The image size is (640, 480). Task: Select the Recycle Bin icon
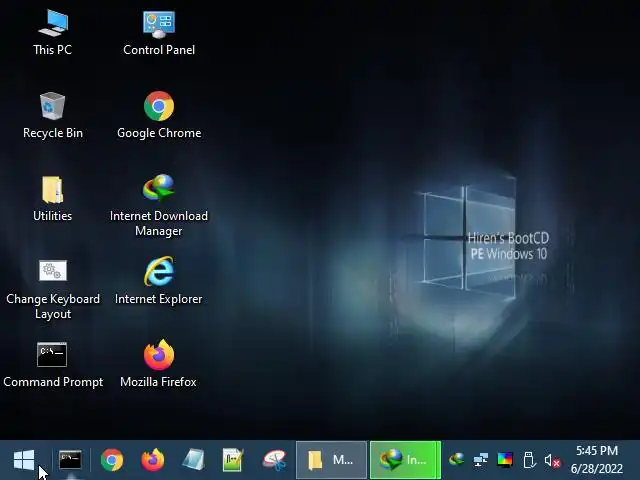pos(53,115)
